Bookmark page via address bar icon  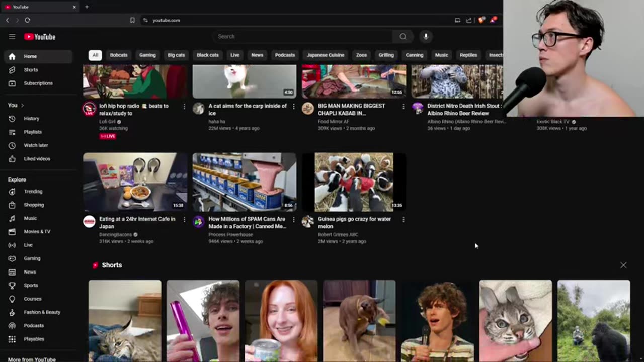point(132,20)
